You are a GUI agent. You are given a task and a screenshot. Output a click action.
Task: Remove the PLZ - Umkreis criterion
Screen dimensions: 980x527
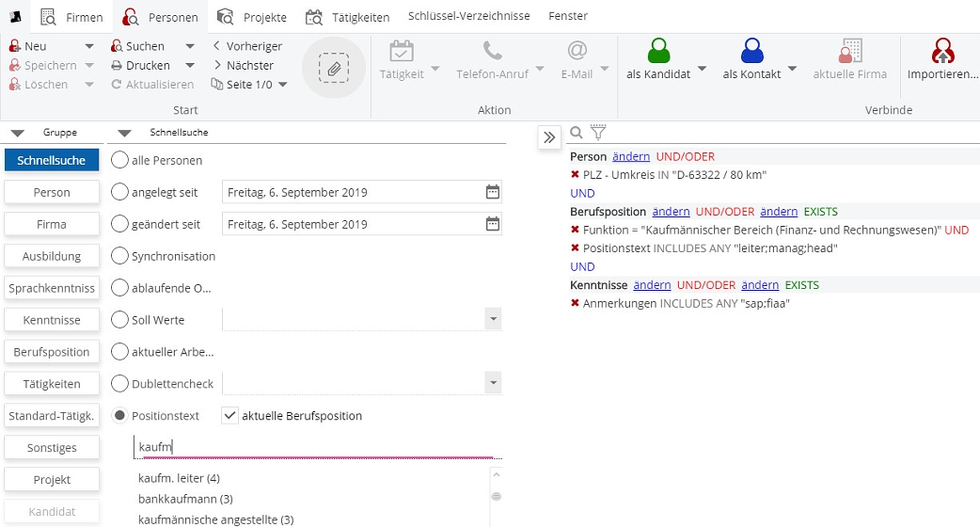tap(575, 175)
